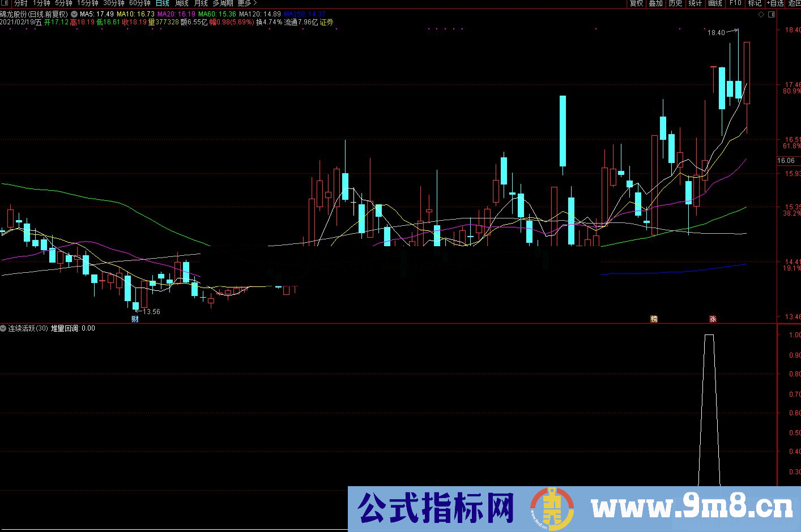
Task: Switch to the 周线 weekly chart tab
Action: [x=181, y=3]
